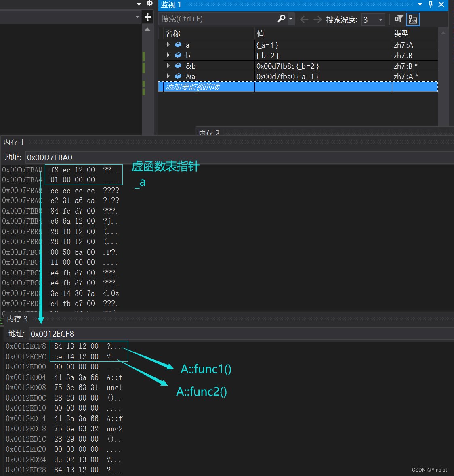454x476 pixels.
Task: Click the 内存 3 panel title
Action: tap(17, 319)
